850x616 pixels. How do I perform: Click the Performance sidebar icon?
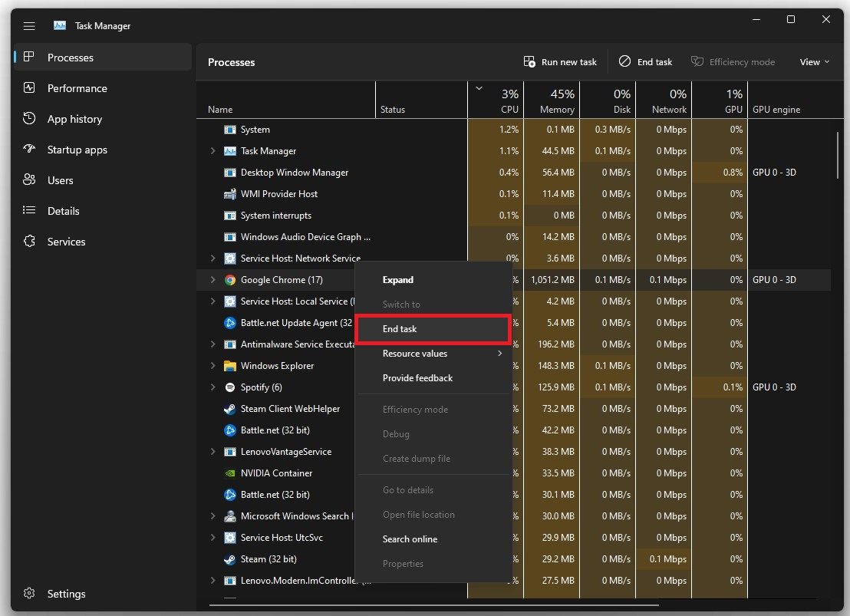point(29,88)
